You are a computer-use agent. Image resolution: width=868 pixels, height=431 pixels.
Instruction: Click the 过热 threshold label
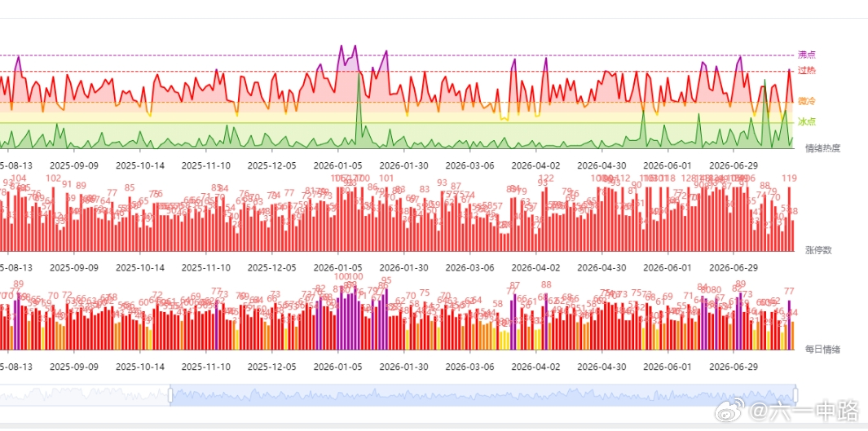(806, 70)
